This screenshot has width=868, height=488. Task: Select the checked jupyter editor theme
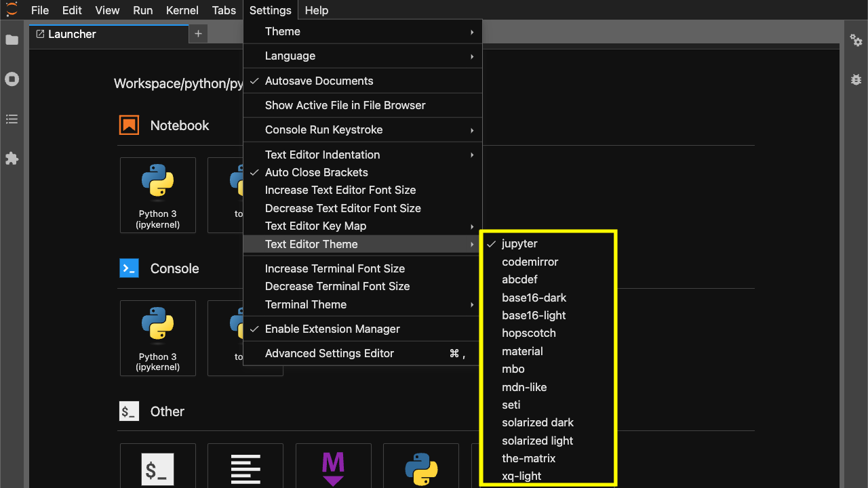pos(548,243)
